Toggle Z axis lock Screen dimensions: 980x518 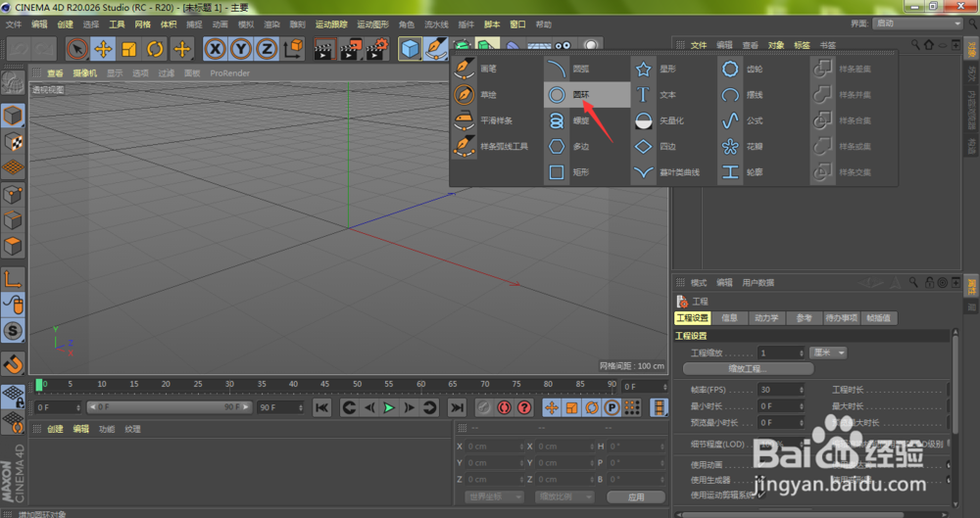pyautogui.click(x=267, y=49)
